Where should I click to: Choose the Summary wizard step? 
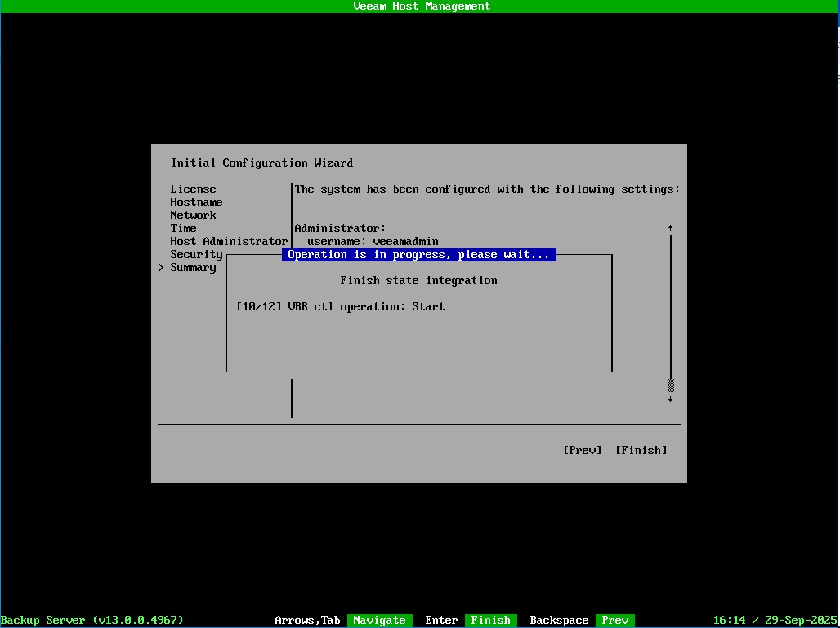click(x=193, y=268)
